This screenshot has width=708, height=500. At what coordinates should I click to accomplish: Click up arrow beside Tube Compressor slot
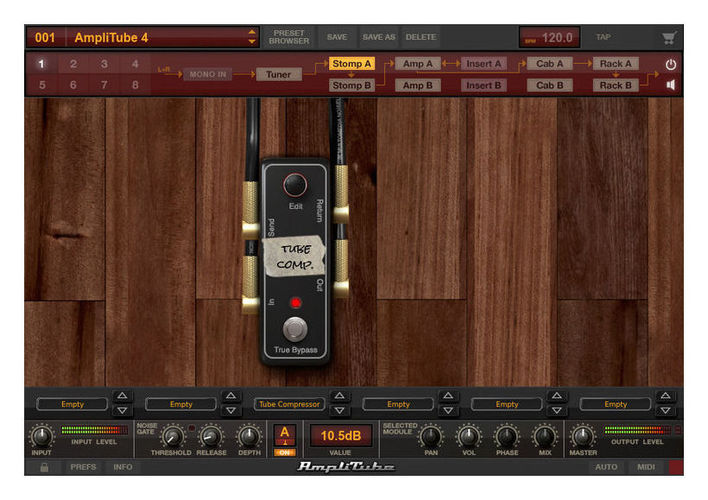point(340,396)
